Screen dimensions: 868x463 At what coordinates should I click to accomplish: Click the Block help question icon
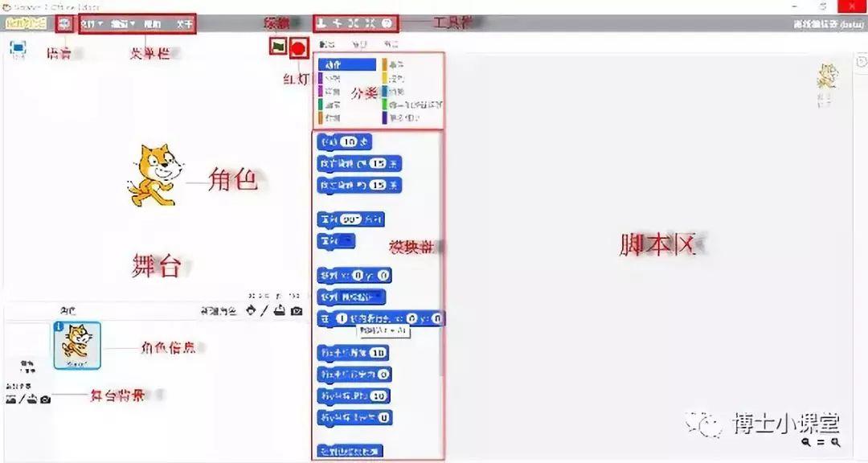387,24
